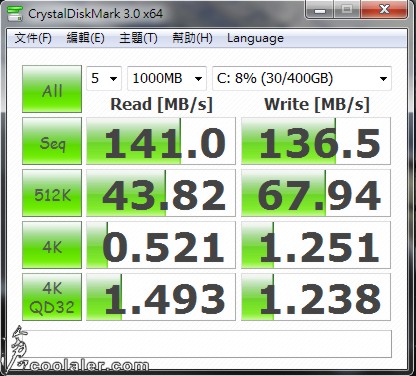This screenshot has height=376, width=416.
Task: Start the 4K random test
Action: (52, 245)
